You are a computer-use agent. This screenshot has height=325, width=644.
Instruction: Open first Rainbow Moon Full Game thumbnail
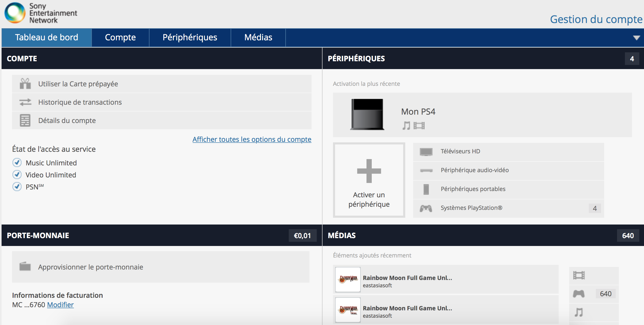[348, 279]
